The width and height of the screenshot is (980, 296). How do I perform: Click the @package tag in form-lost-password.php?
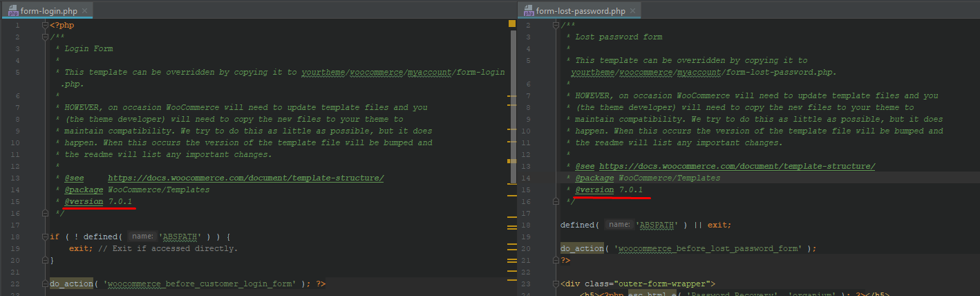(594, 178)
